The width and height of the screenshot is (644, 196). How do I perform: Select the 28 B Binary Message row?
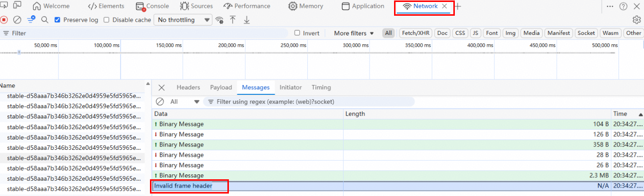[397, 155]
